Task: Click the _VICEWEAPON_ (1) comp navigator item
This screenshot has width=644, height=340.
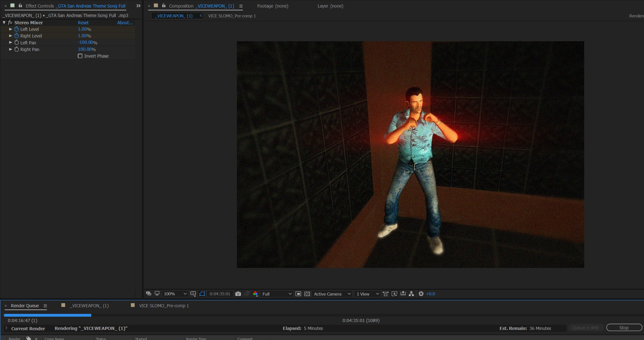Action: [175, 16]
